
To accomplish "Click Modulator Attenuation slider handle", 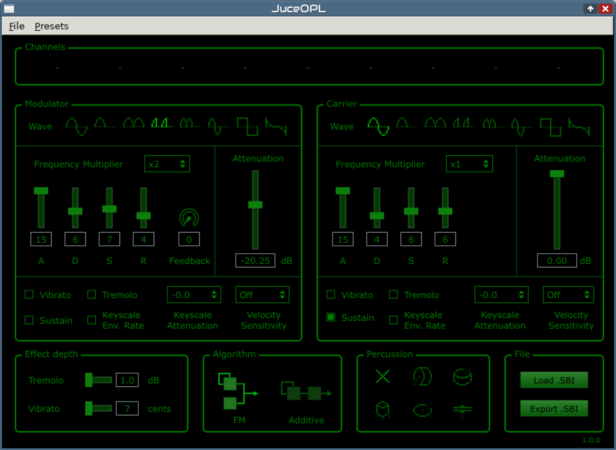I will coord(255,205).
